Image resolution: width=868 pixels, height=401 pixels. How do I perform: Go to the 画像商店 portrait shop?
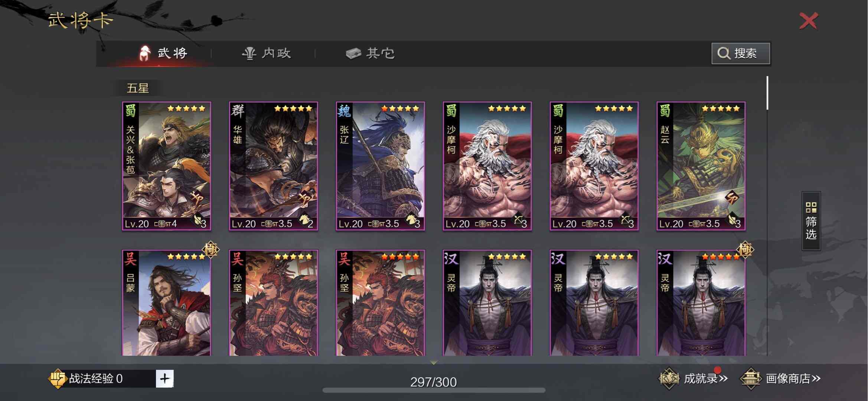793,379
